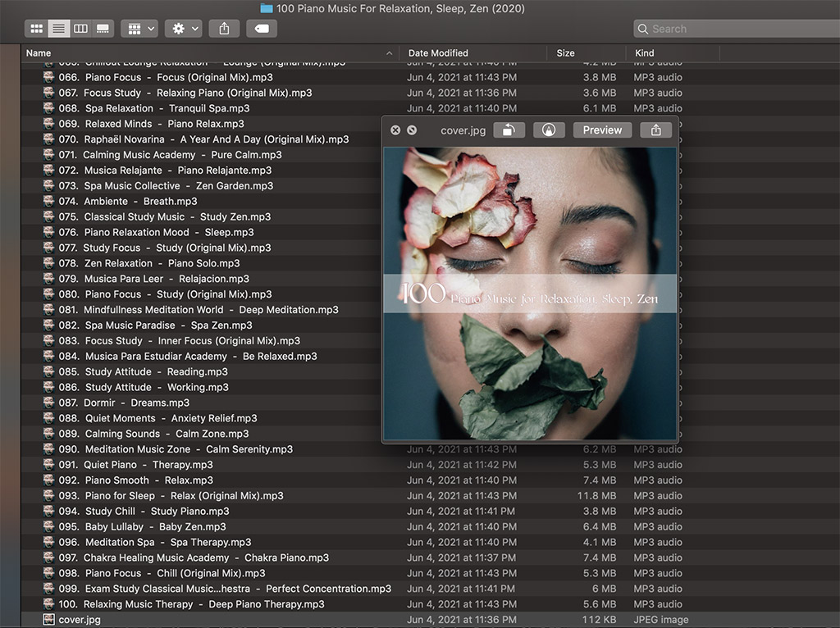Open the Action gear menu

click(x=185, y=29)
